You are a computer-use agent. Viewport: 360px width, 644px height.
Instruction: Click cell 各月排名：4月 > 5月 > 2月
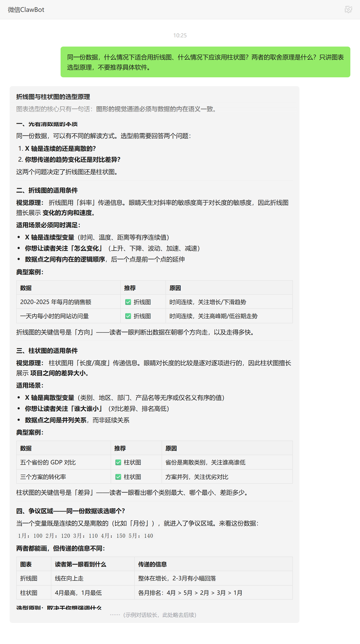point(213,593)
